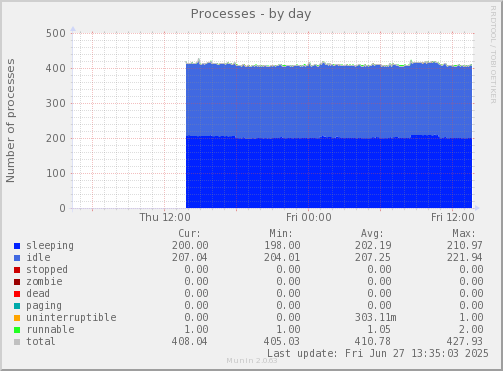Click the 300 y-axis tick label

point(56,103)
